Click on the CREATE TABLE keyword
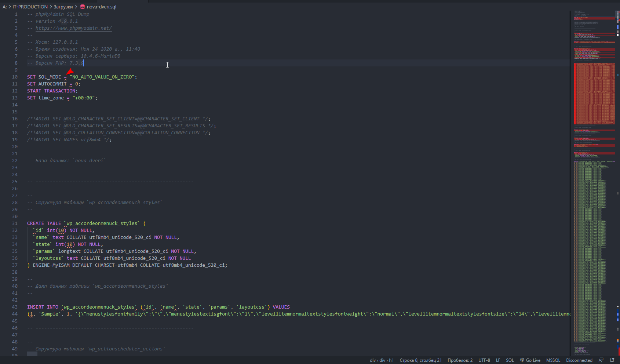 click(44, 223)
